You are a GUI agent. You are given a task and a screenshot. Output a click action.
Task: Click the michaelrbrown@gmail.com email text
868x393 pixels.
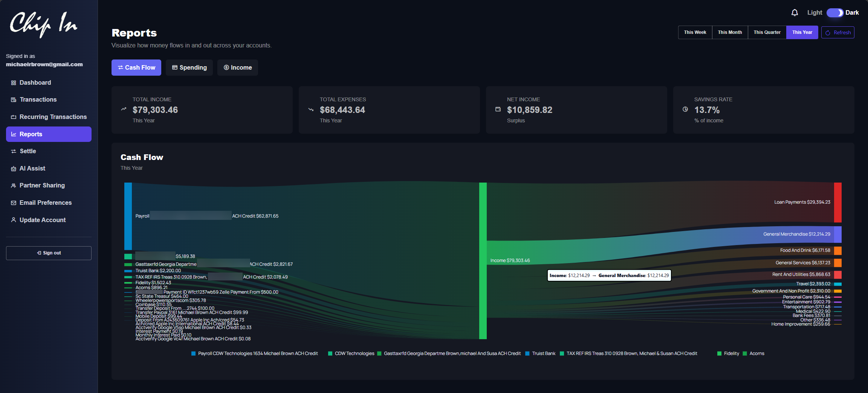tap(44, 64)
